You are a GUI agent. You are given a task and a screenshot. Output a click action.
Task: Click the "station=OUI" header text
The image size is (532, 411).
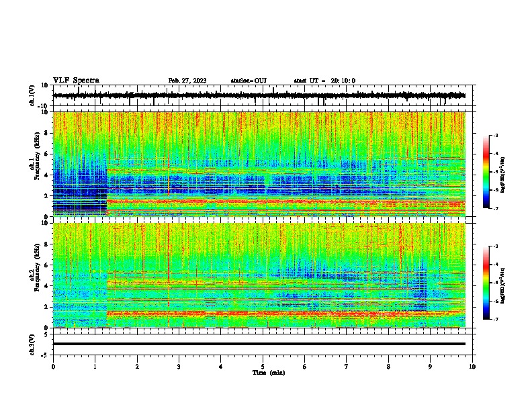[249, 81]
